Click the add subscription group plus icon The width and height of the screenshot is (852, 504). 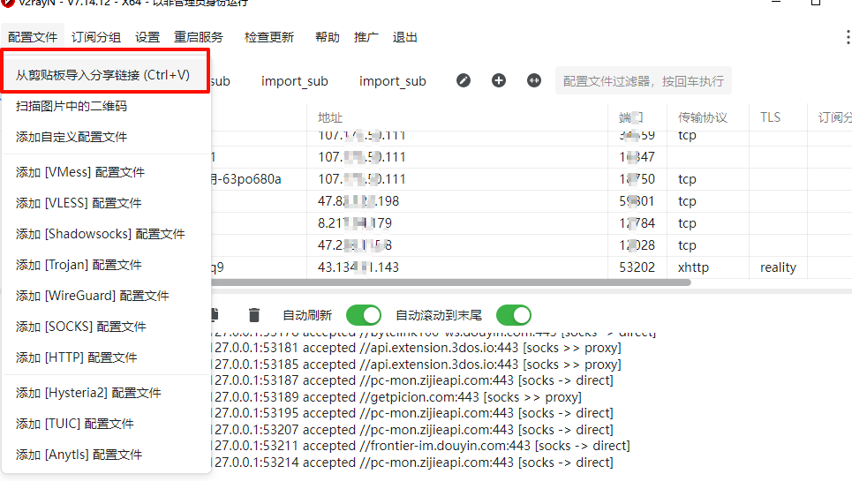pyautogui.click(x=499, y=80)
